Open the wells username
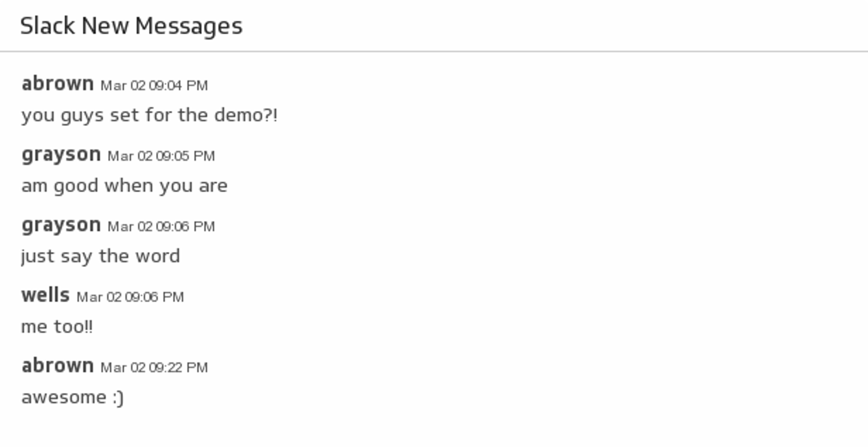Image resolution: width=868 pixels, height=447 pixels. 45,295
